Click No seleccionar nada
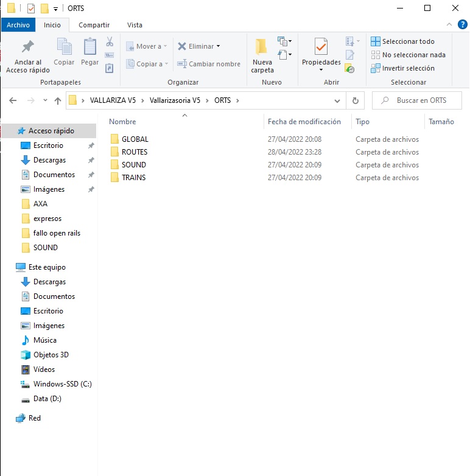The width and height of the screenshot is (470, 476). 408,55
